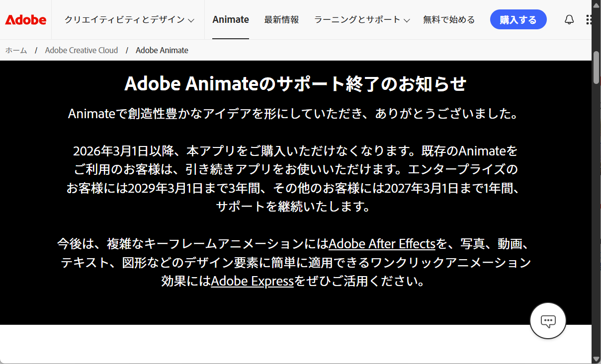Open the chat support bubble
Viewport: 601px width, 364px height.
[548, 321]
